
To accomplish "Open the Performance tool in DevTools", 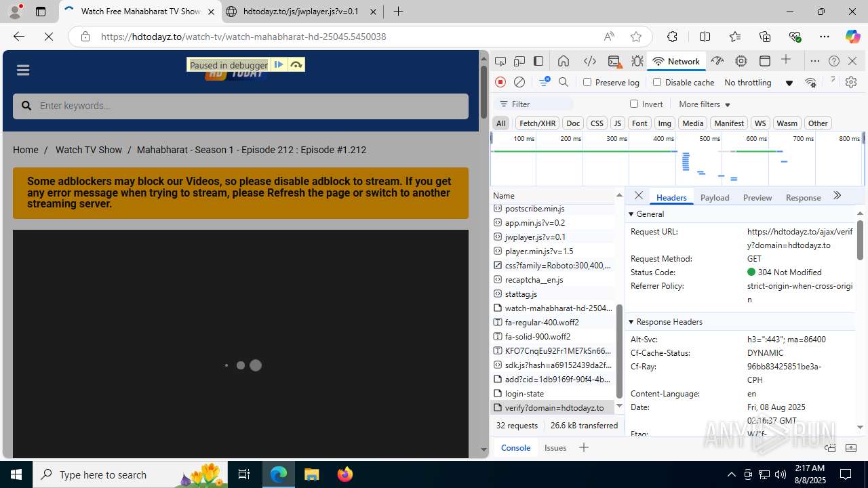I will point(717,61).
